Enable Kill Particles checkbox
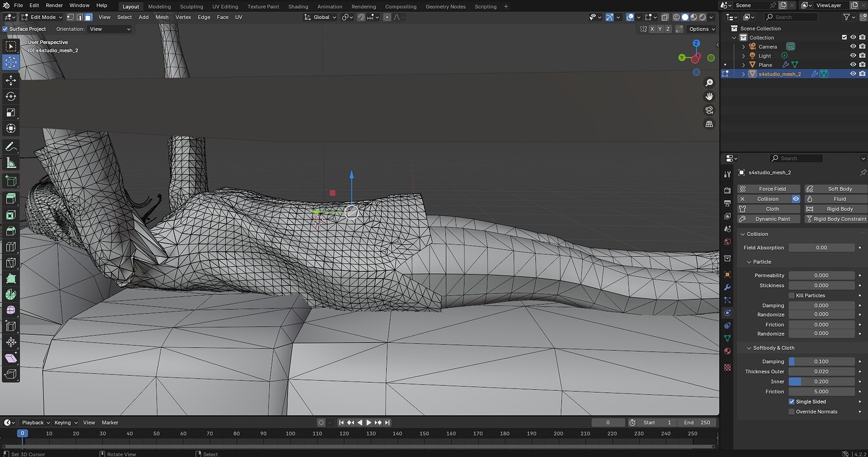Image resolution: width=868 pixels, height=457 pixels. point(792,295)
